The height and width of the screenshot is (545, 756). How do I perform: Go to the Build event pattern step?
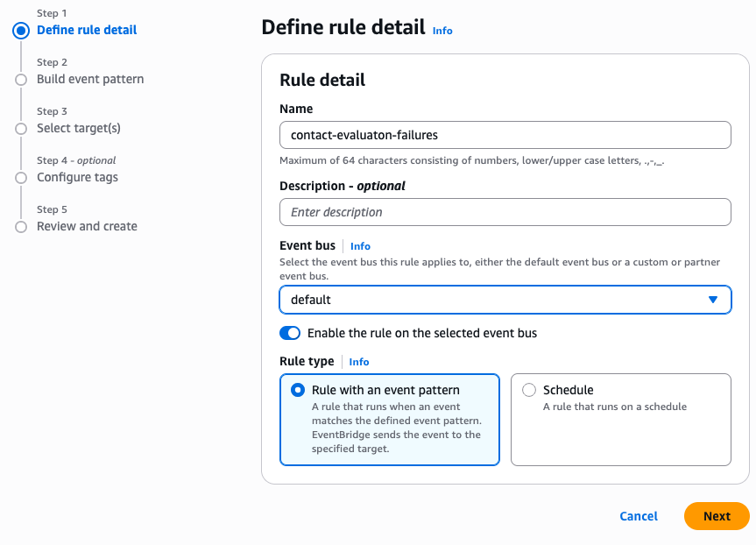[x=89, y=79]
